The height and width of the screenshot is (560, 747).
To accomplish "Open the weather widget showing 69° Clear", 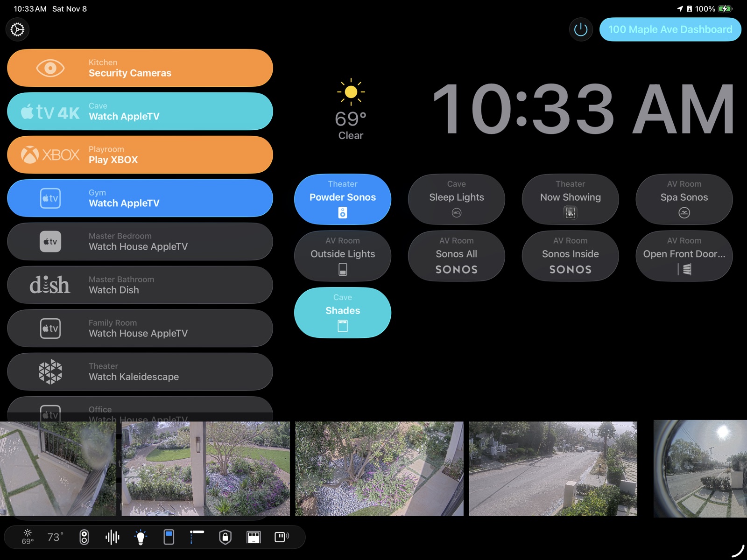I will [351, 110].
